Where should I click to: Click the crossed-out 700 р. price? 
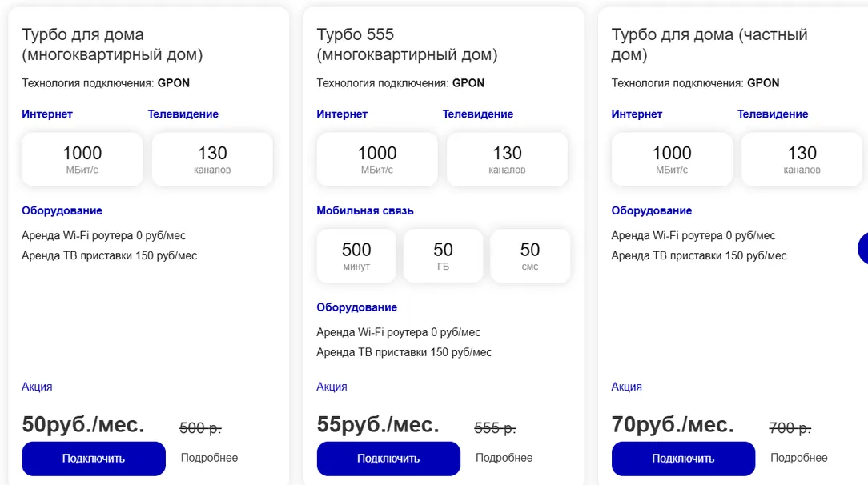(x=790, y=427)
